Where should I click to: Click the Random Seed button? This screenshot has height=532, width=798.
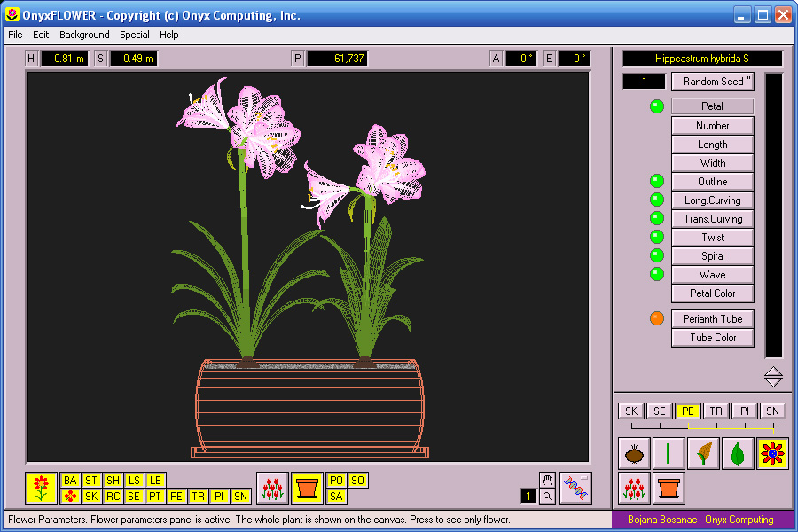[713, 81]
